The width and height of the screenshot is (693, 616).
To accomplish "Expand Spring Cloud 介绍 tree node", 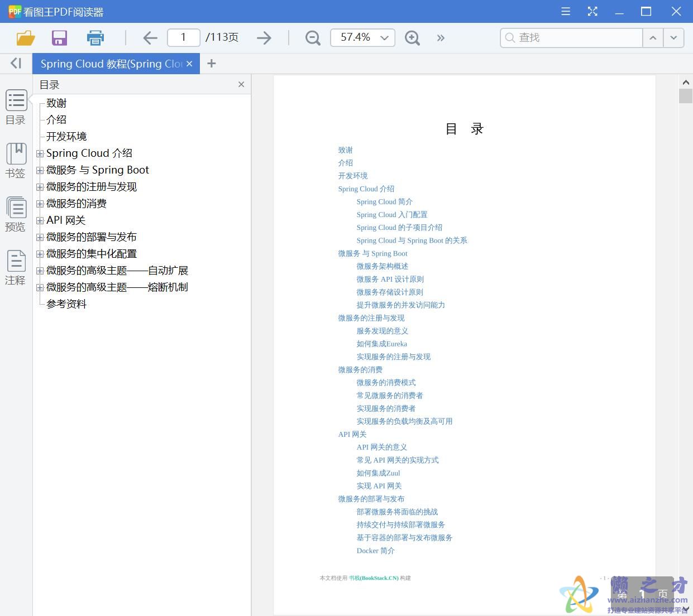I will [40, 153].
